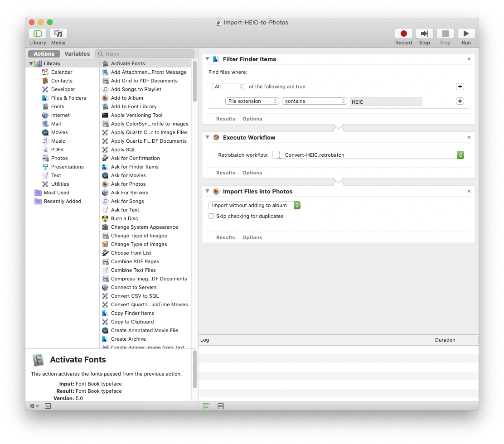Screen dimensions: 504x444
Task: Select Fonts category in Library
Action: coord(58,106)
